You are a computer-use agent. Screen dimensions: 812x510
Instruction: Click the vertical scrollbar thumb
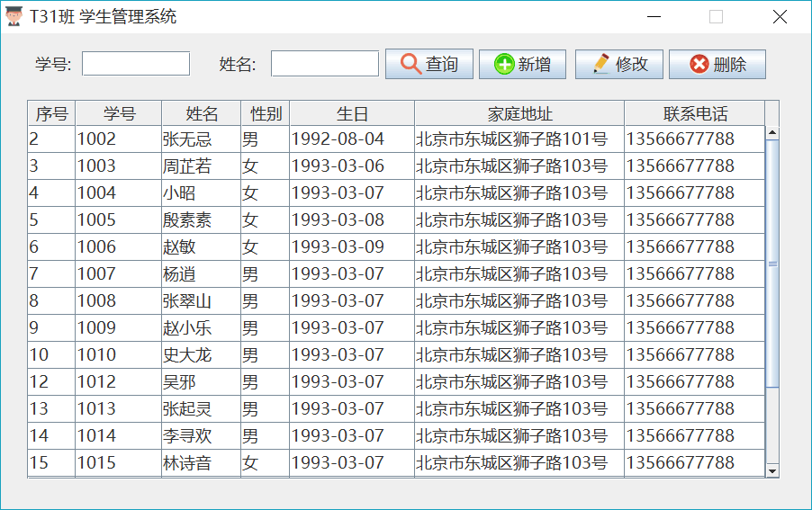[x=771, y=263]
